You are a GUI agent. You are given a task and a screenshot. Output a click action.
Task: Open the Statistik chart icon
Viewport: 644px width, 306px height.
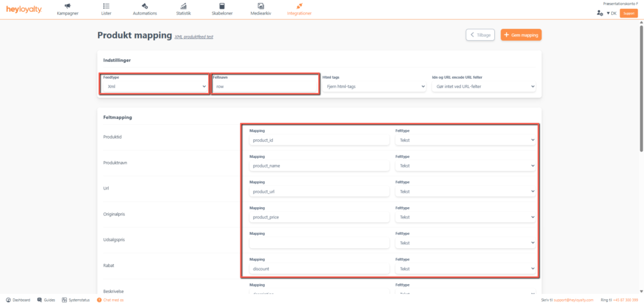[x=183, y=6]
